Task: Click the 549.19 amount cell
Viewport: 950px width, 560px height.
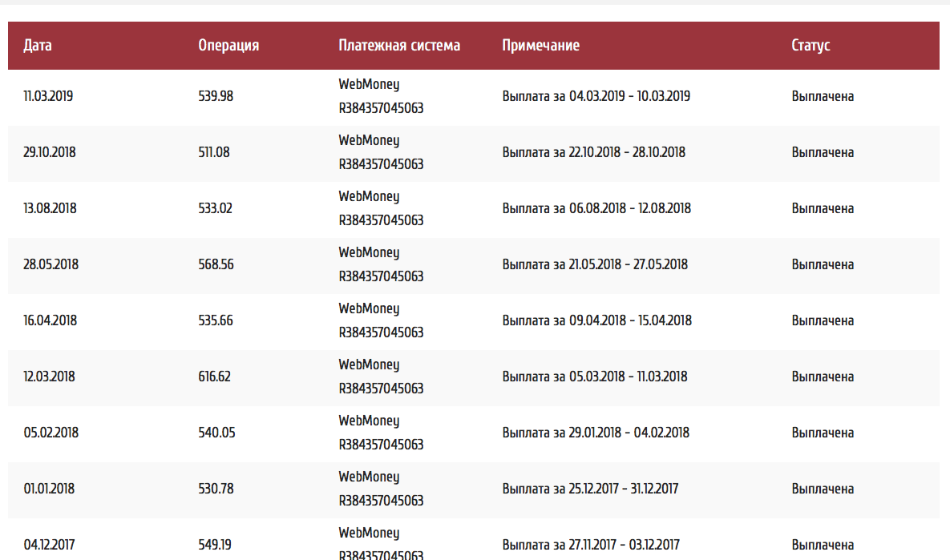Action: pyautogui.click(x=215, y=545)
